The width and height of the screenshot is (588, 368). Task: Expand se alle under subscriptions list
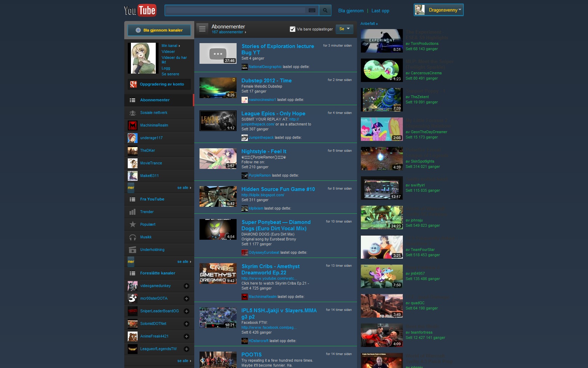(184, 188)
